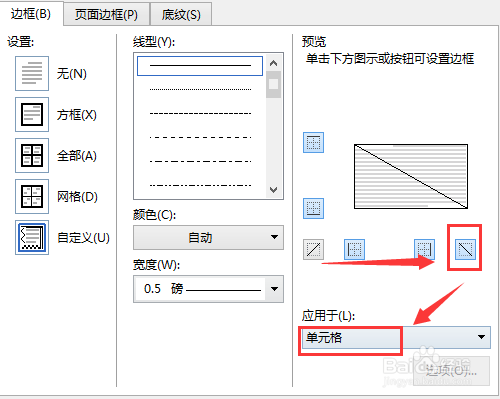The width and height of the screenshot is (500, 399).
Task: Select the 方框(X) box border icon
Action: pos(32,114)
